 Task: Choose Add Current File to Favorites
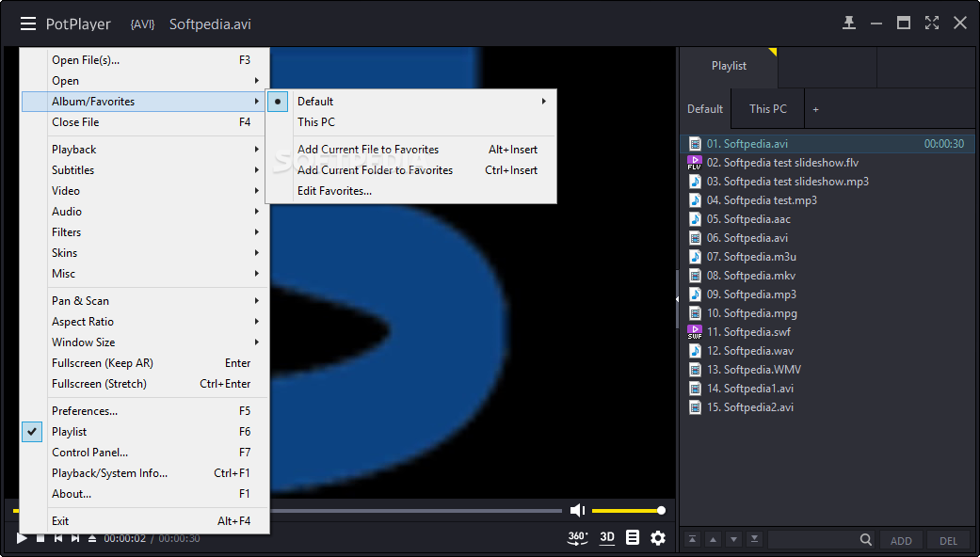(412, 150)
